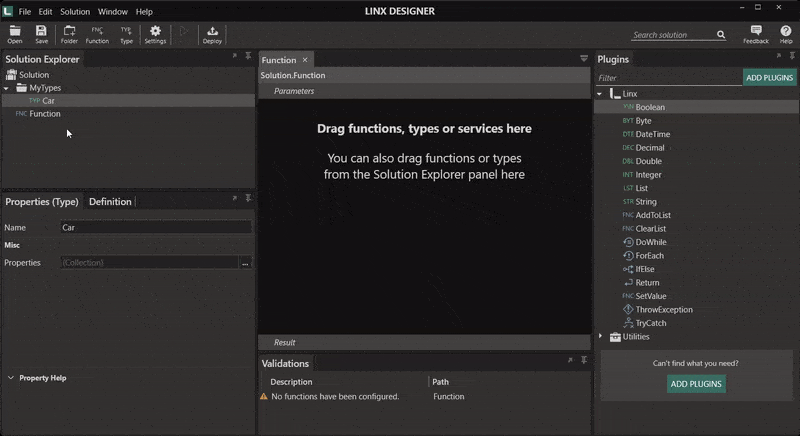Open the Edit menu
This screenshot has width=800, height=436.
pos(45,11)
